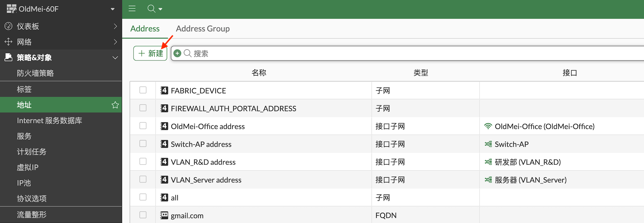The image size is (644, 223).
Task: Check the Switch-AP address row checkbox
Action: pos(143,143)
